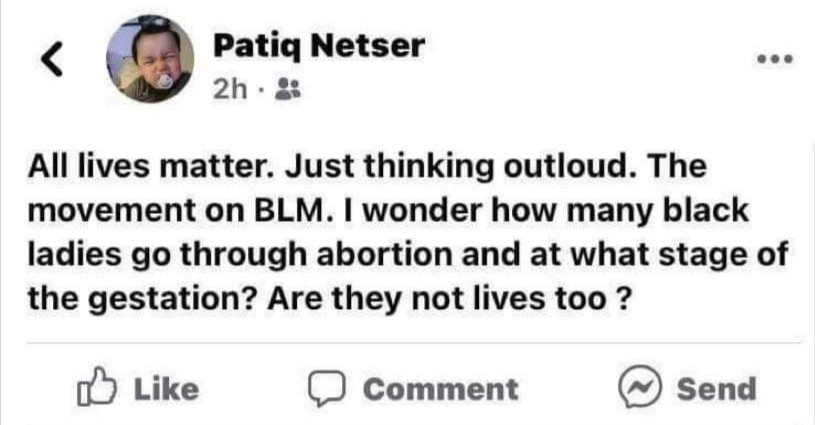Click the Comment speech bubble icon

326,389
